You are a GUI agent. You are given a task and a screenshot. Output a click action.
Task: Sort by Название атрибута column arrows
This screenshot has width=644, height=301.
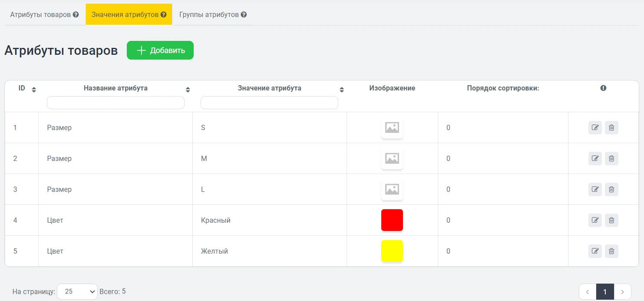point(188,90)
